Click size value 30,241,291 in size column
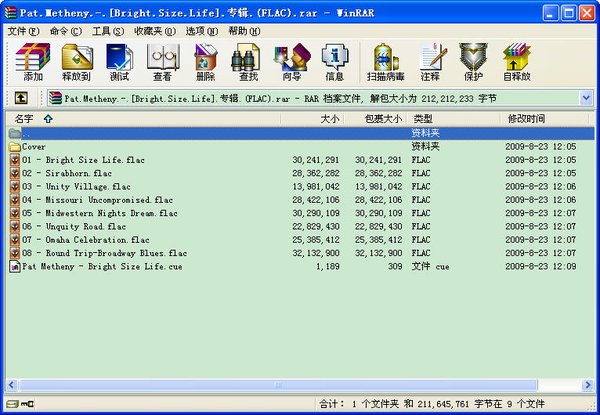Screen dimensions: 600x415 point(316,160)
